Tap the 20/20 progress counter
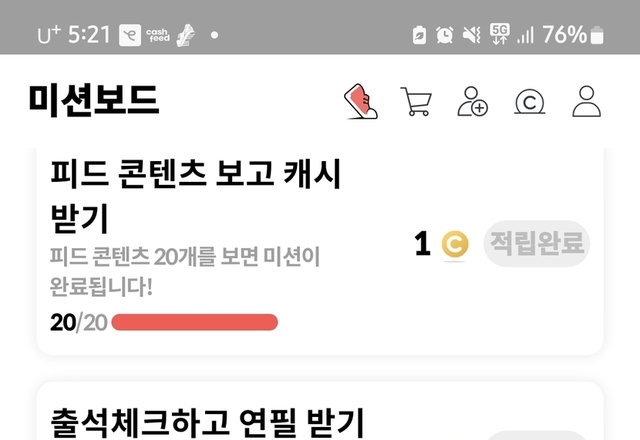 click(x=79, y=322)
